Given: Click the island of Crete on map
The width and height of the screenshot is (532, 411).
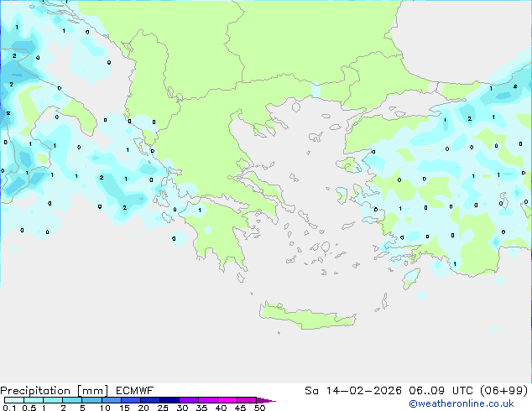Looking at the screenshot, I should click(308, 316).
